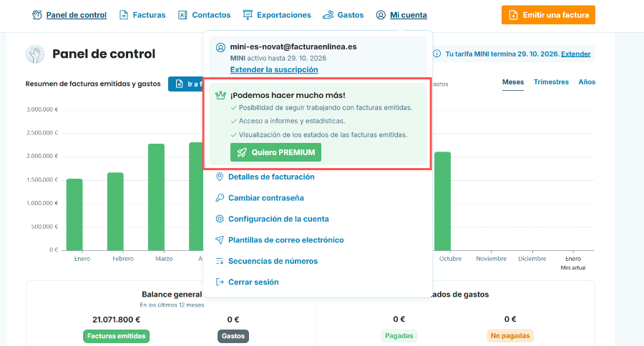Go to the Facturas section
This screenshot has height=346, width=644.
click(149, 15)
